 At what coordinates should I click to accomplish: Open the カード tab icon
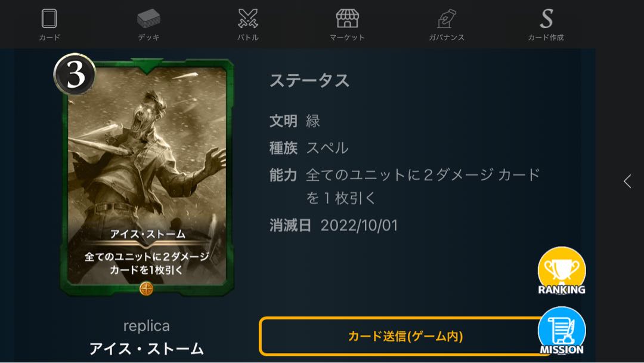pyautogui.click(x=49, y=19)
